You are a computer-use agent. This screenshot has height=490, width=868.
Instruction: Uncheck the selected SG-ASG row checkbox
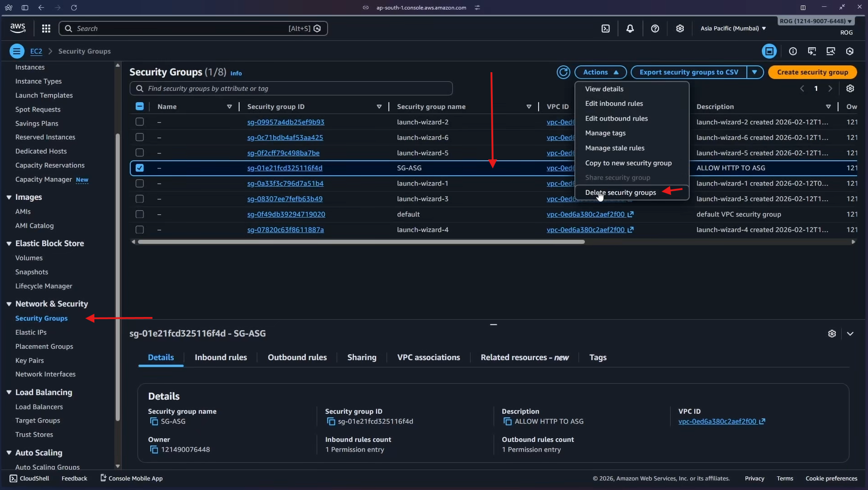[140, 168]
